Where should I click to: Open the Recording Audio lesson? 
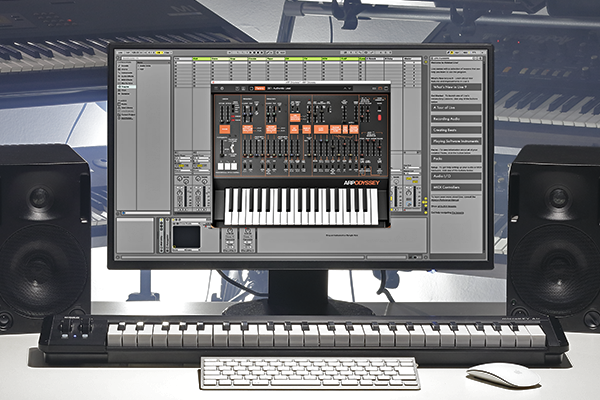pyautogui.click(x=456, y=119)
